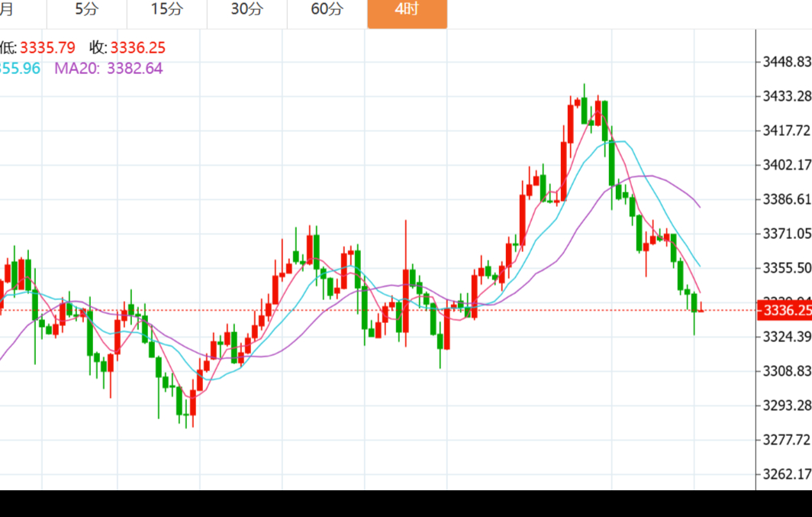The image size is (812, 517).
Task: Click the MA20: indicator label
Action: tap(77, 69)
